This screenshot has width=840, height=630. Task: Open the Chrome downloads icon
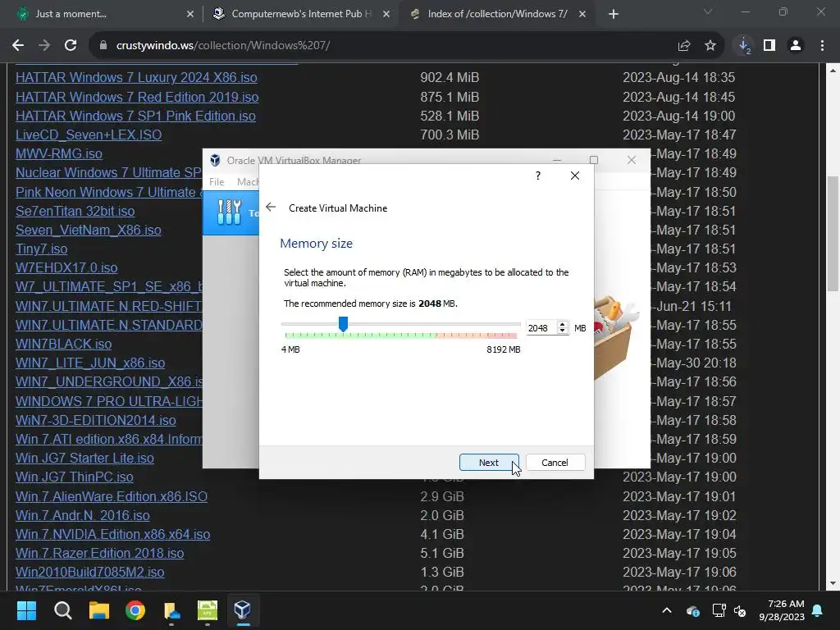744,46
